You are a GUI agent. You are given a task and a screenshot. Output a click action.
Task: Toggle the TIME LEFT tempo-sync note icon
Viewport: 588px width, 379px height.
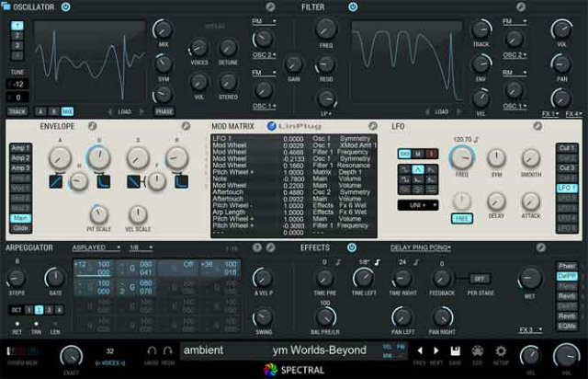point(378,262)
